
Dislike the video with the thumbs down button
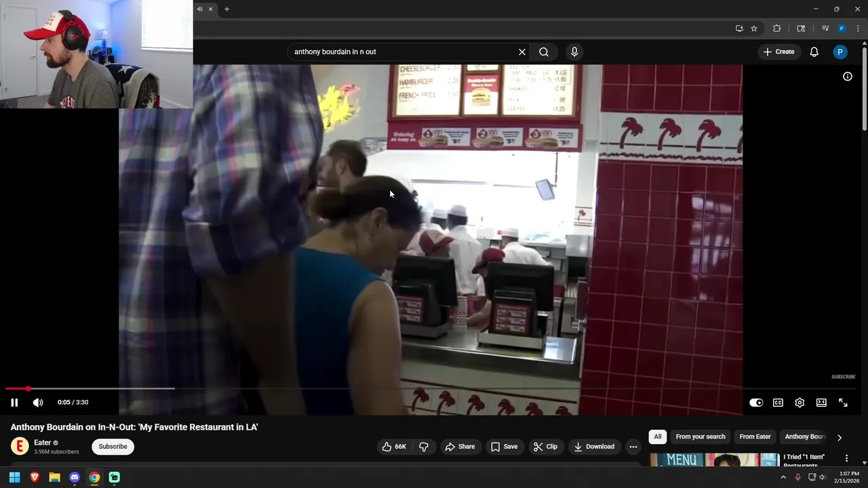(x=424, y=447)
